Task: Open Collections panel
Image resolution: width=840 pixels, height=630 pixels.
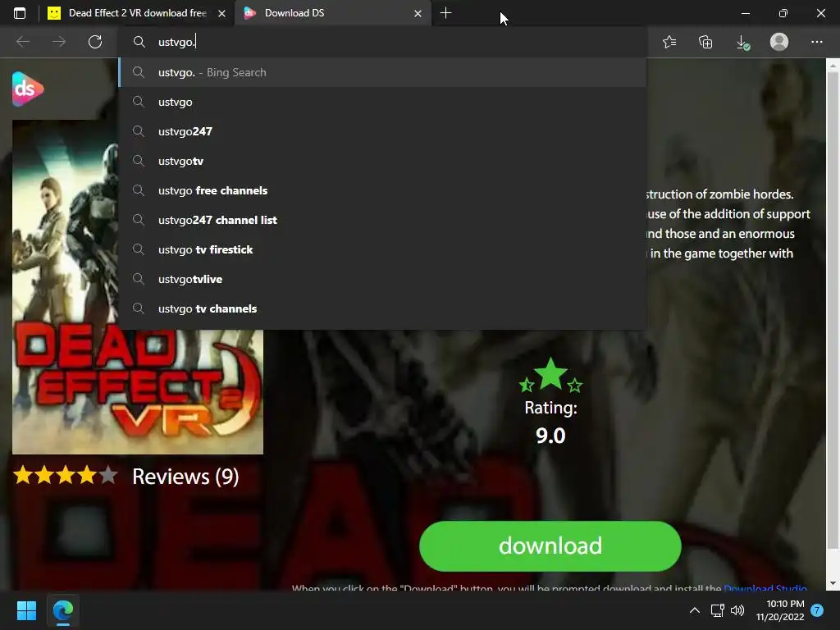Action: point(706,42)
